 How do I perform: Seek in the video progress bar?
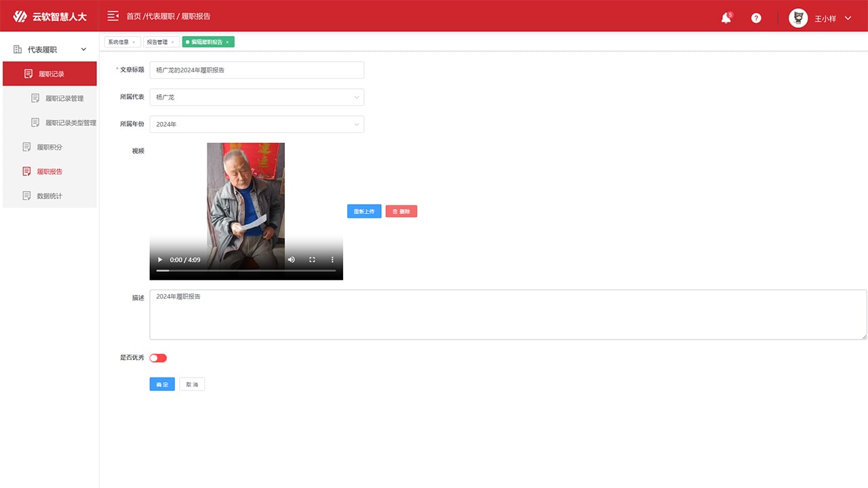coord(245,270)
